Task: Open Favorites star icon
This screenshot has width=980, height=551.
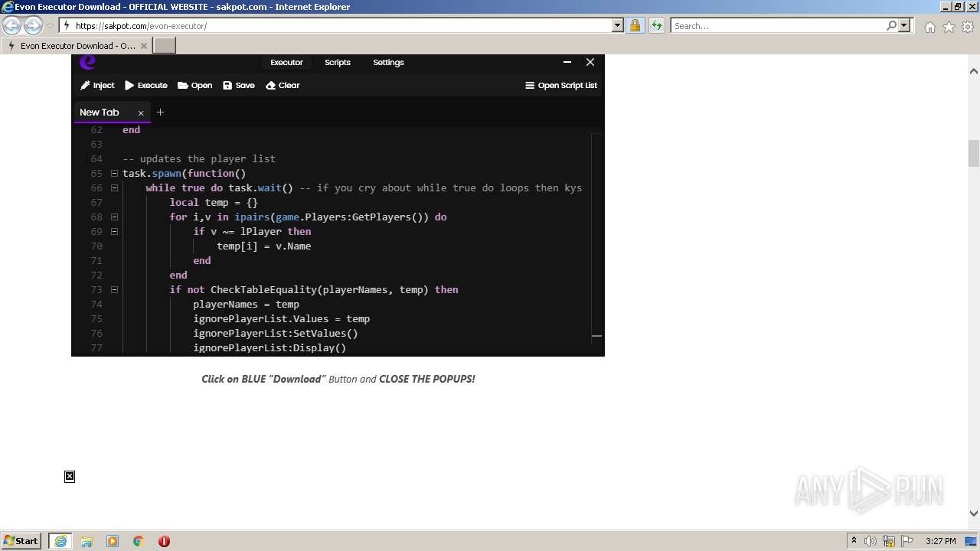Action: coord(949,27)
